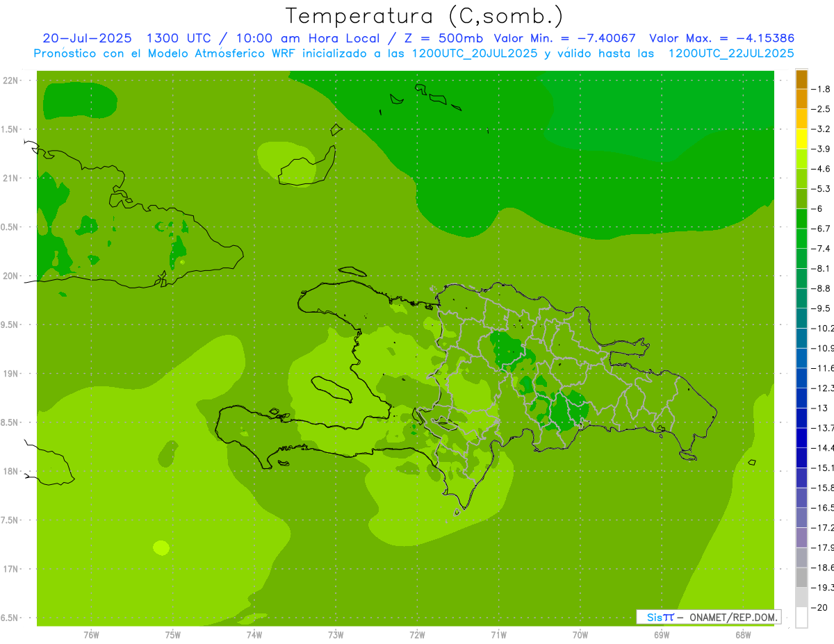Click the '73W' longitude label
The height and width of the screenshot is (644, 834).
[336, 635]
